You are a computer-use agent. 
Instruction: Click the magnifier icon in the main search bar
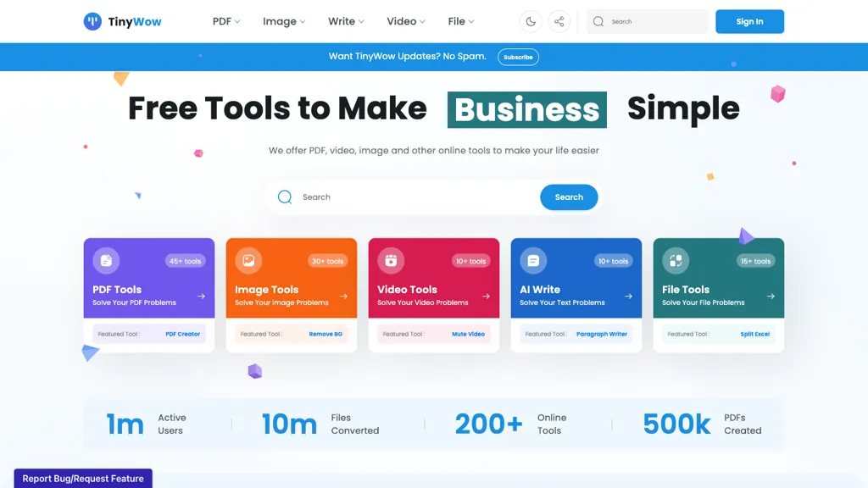(285, 197)
